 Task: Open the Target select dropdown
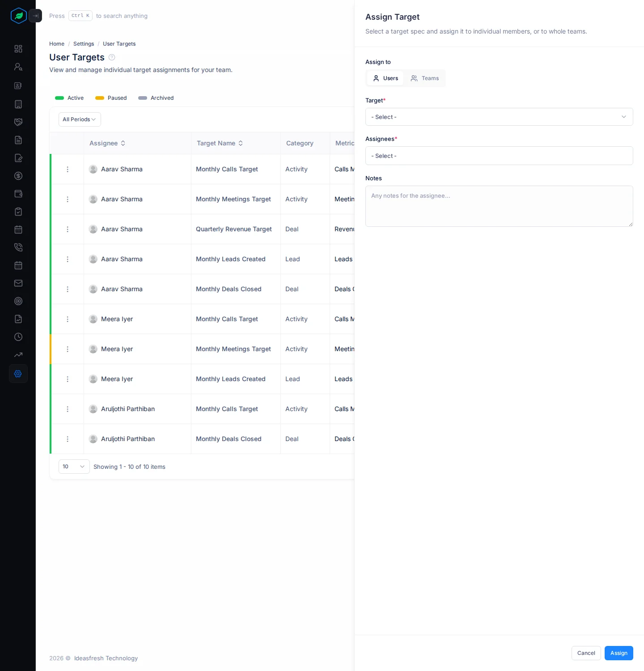[x=499, y=117]
